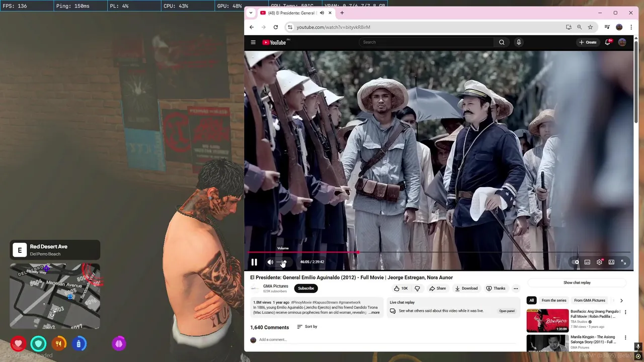Image resolution: width=644 pixels, height=362 pixels.
Task: Click the game hunger fork icon
Action: [x=58, y=343]
